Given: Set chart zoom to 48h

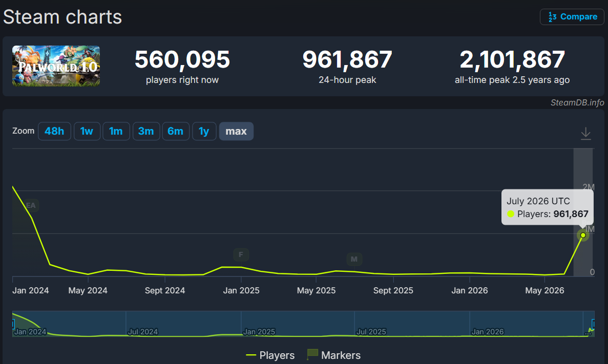Looking at the screenshot, I should click(x=54, y=131).
